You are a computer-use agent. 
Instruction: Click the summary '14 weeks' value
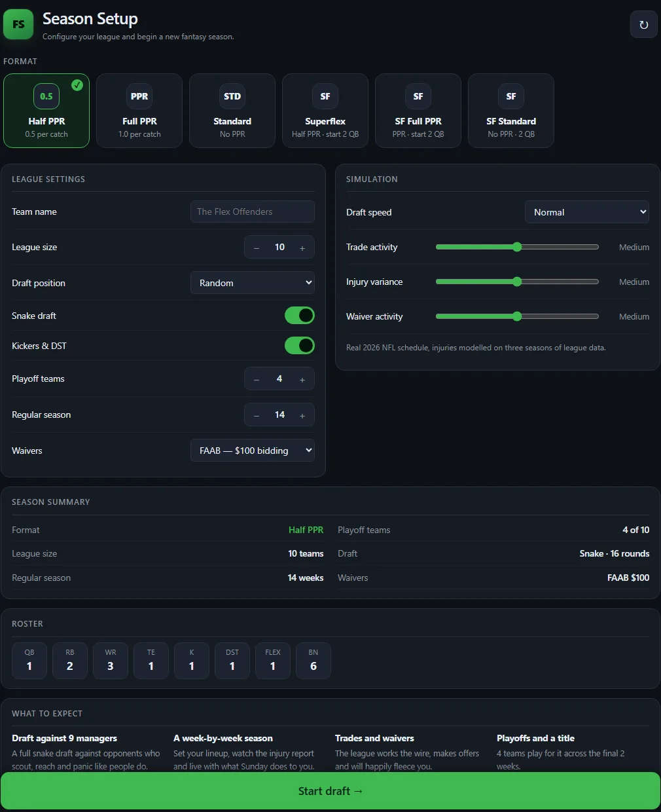click(x=306, y=578)
